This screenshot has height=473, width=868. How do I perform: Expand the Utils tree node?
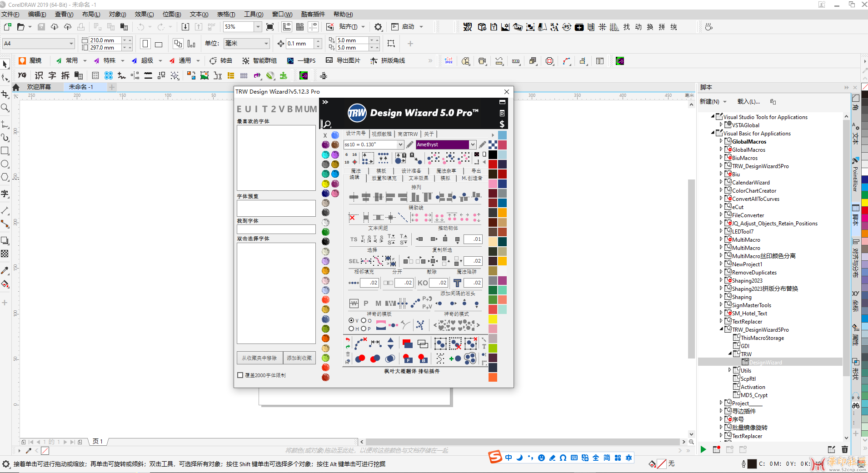pyautogui.click(x=730, y=370)
